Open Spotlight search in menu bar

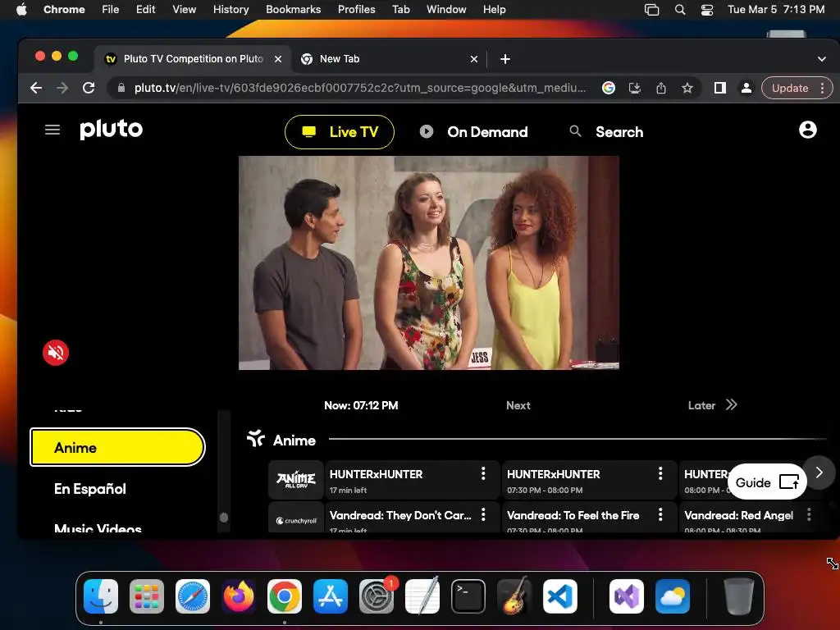[x=680, y=10]
